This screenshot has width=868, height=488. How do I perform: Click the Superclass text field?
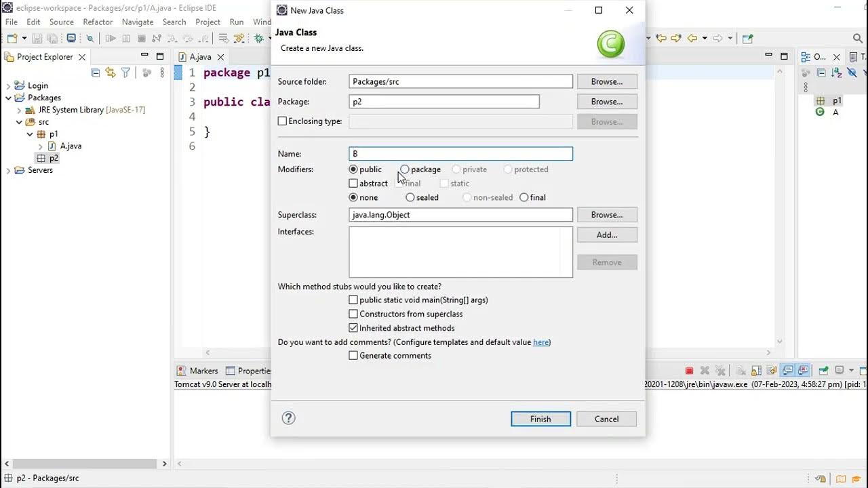click(x=461, y=215)
